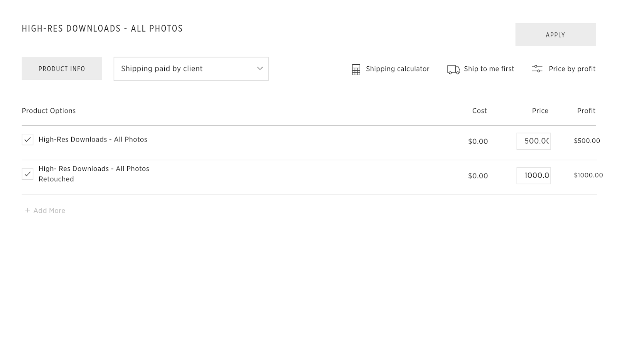Image resolution: width=617 pixels, height=364 pixels.
Task: Uncheck the All Photos Retouched option checkbox
Action: coord(27,174)
